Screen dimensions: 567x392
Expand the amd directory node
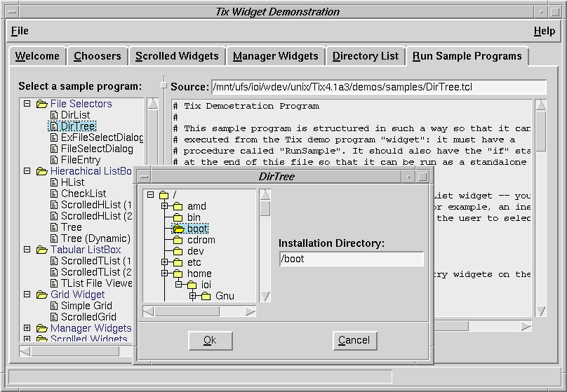coord(164,206)
